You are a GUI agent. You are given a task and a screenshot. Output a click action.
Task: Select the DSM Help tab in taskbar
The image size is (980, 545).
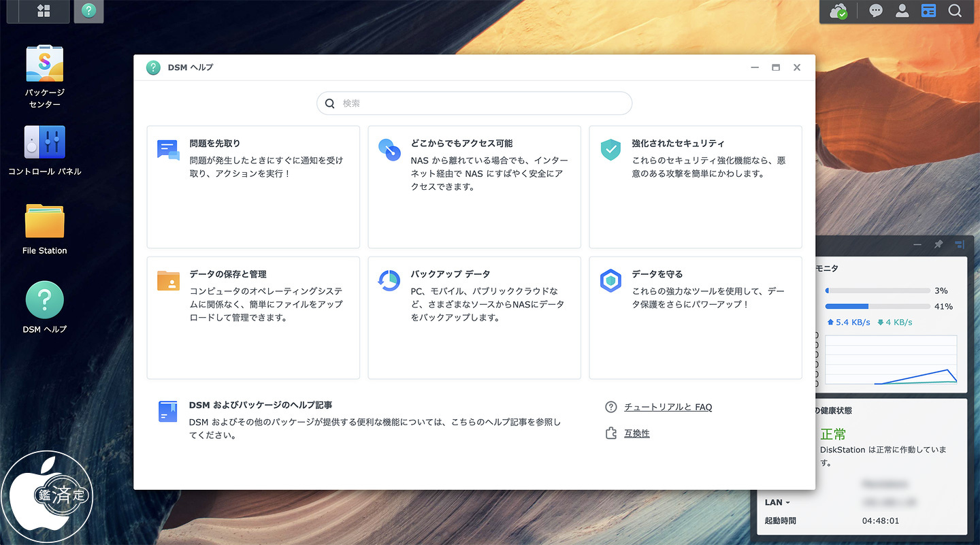coord(88,11)
